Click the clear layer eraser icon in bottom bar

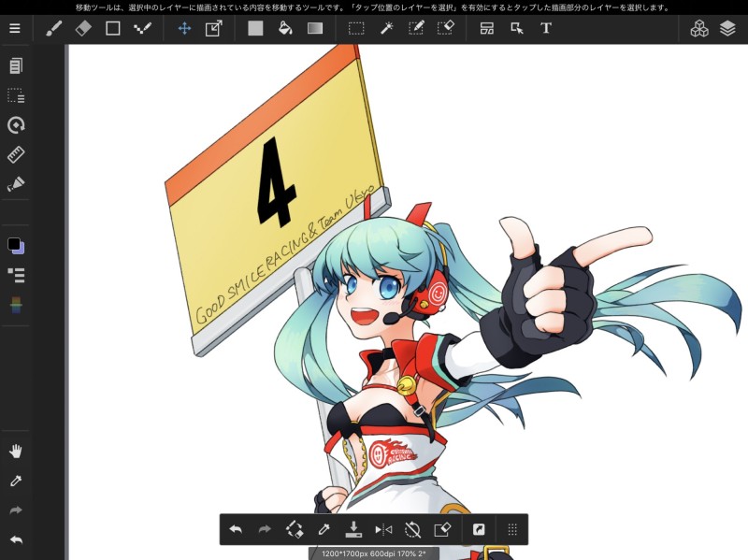(442, 529)
